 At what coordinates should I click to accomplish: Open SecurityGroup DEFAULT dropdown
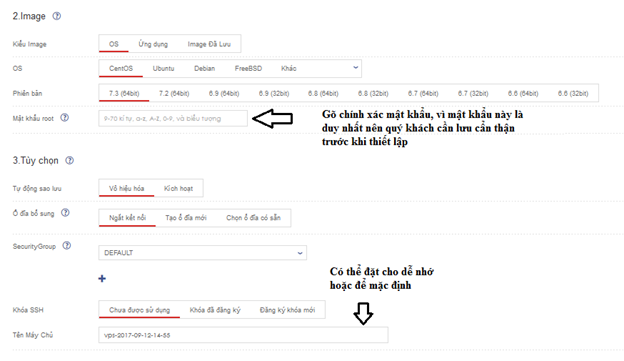203,253
